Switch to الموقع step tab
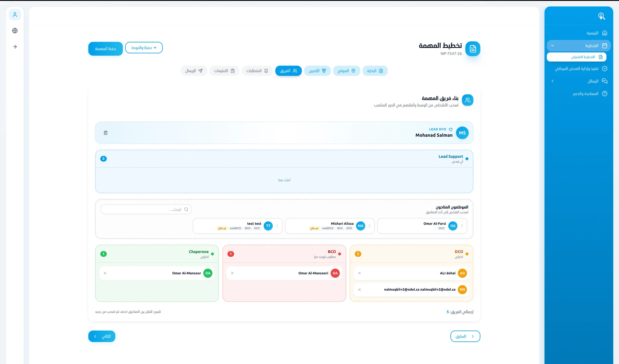This screenshot has width=619, height=364. pos(346,71)
